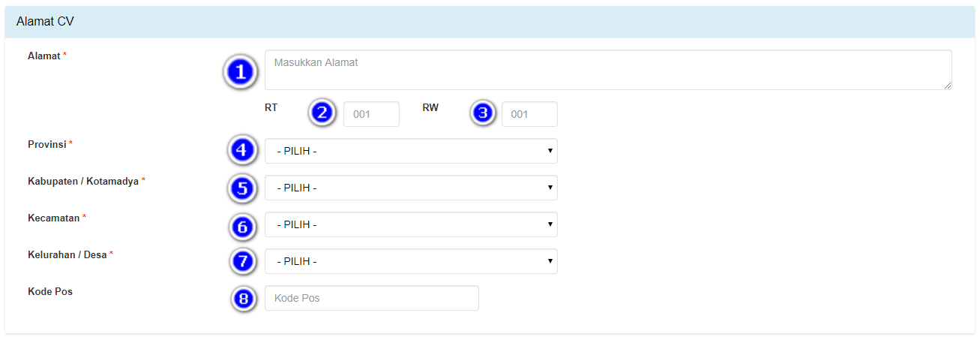
Task: Expand the Kelurahan / Desa dropdown
Action: pos(411,261)
